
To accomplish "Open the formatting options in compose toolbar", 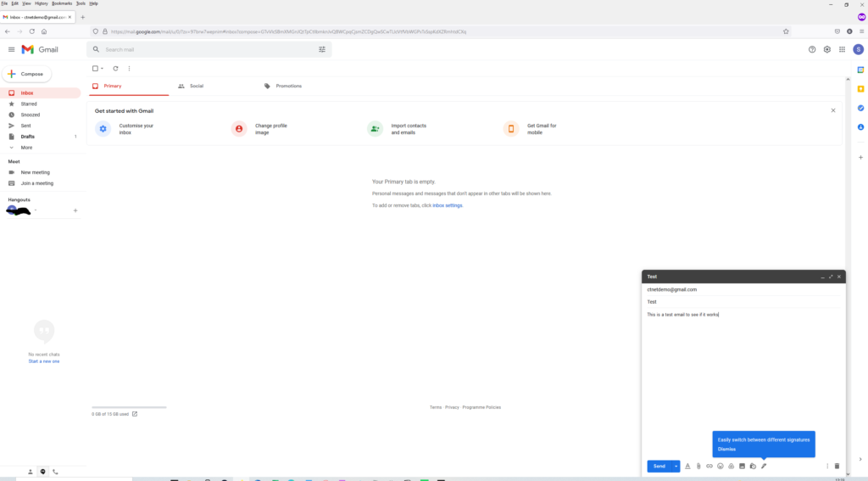I will [687, 466].
